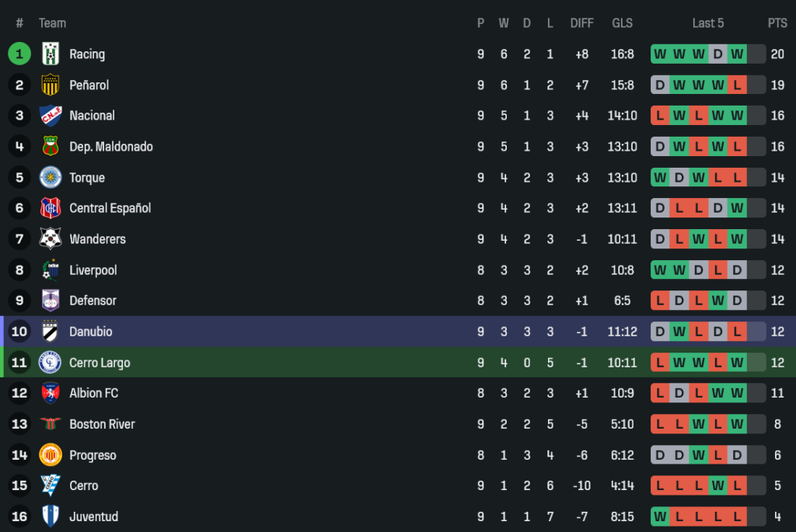Click the Central Español crest
The image size is (796, 532).
point(51,208)
